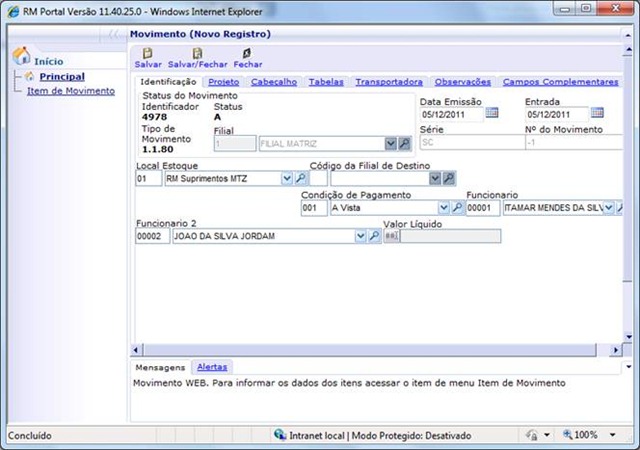Image resolution: width=640 pixels, height=450 pixels.
Task: Click the zoom magnifier icon in status bar
Action: tap(567, 435)
